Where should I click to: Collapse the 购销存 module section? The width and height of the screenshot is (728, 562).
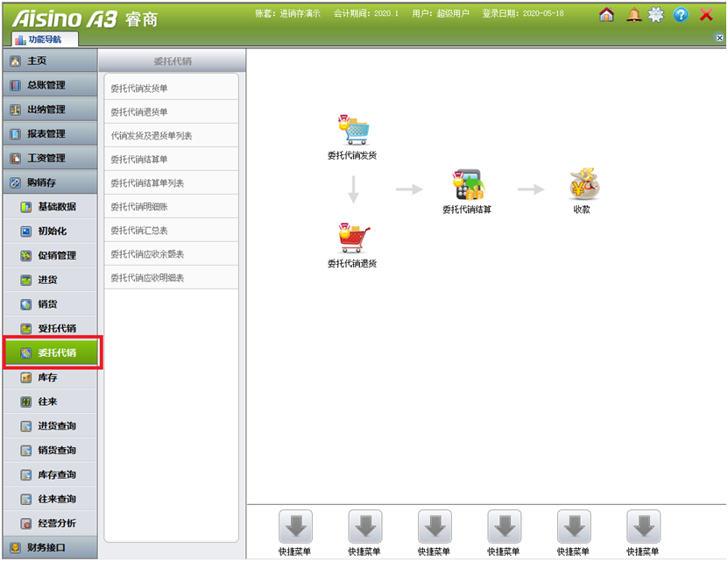point(49,182)
